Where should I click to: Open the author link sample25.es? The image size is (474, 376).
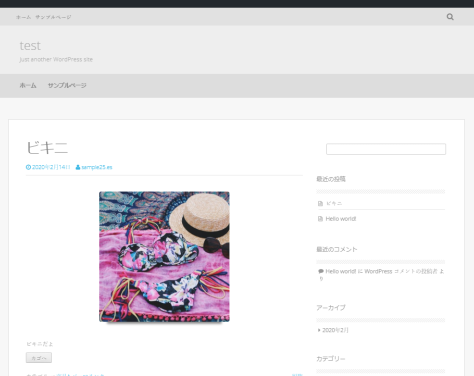(97, 167)
